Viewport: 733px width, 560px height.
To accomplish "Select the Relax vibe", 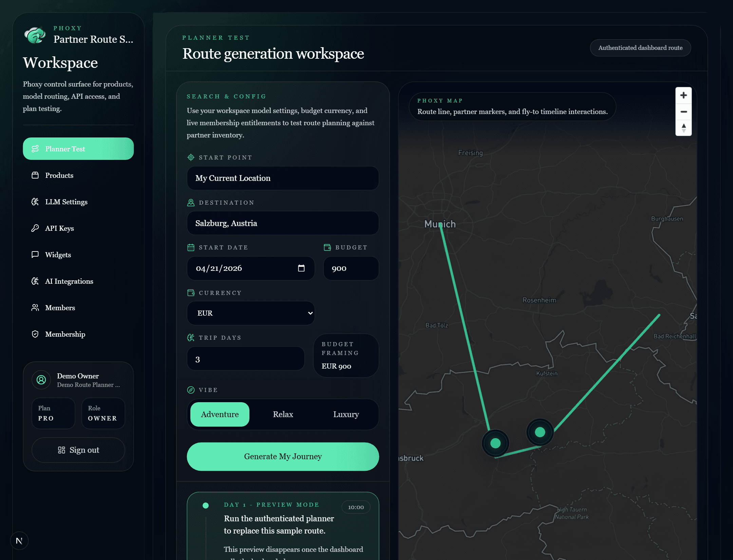I will coord(283,414).
